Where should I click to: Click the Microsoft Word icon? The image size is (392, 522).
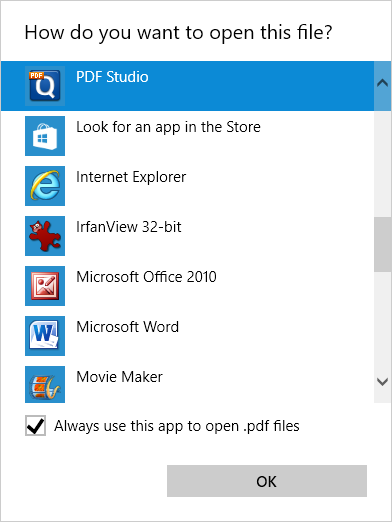pos(45,336)
